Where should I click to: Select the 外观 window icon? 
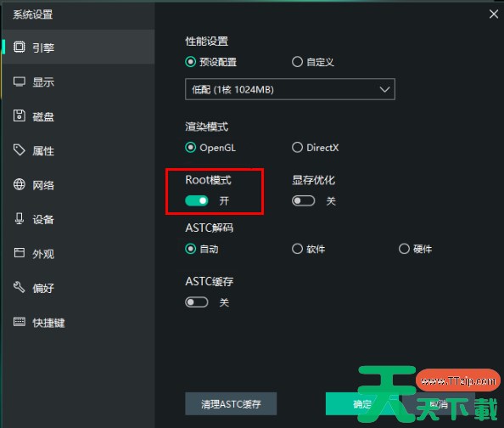[19, 253]
